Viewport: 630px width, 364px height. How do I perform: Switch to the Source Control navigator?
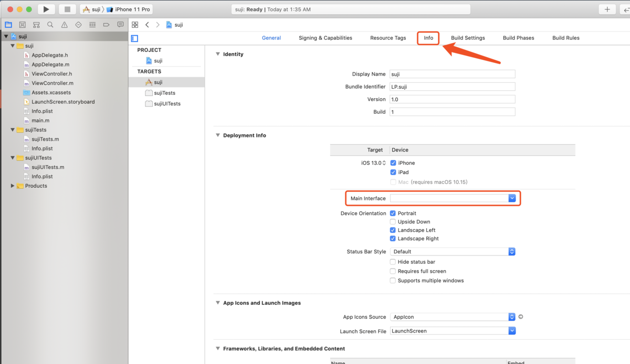point(23,25)
